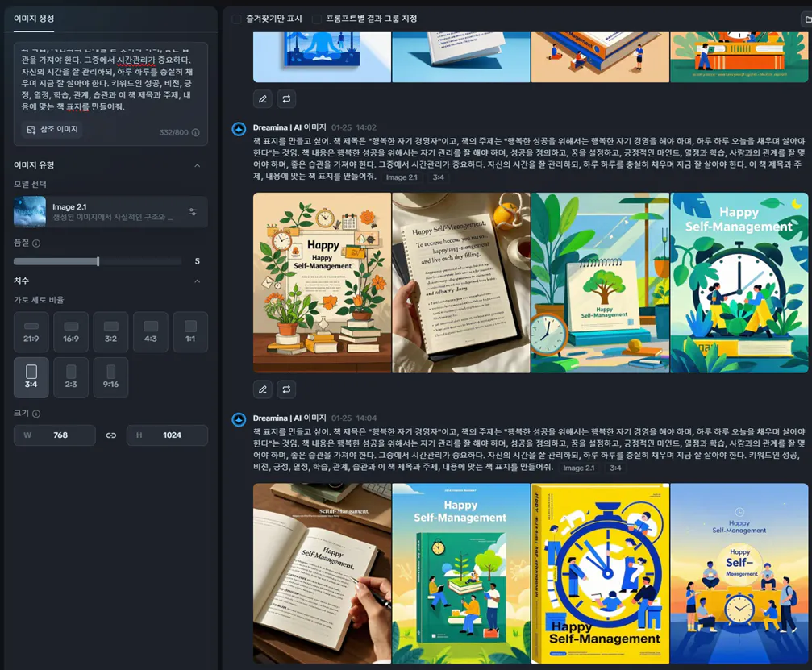
Task: Open the blue alarm clock Happy Self-Management image
Action: point(739,283)
